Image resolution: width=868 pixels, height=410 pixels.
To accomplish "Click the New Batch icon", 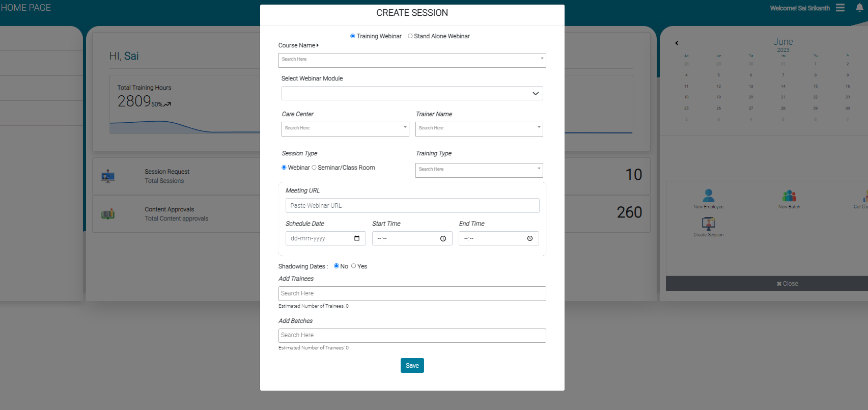I will tap(789, 196).
